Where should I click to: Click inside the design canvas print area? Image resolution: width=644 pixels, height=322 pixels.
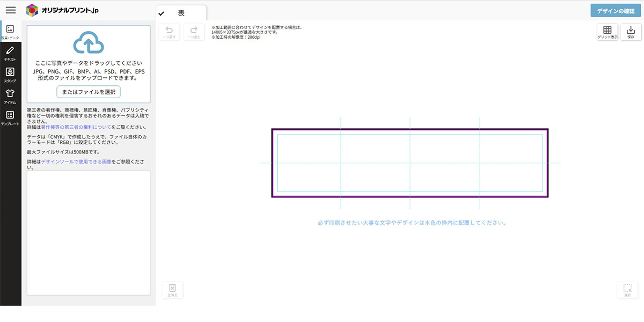[x=410, y=163]
